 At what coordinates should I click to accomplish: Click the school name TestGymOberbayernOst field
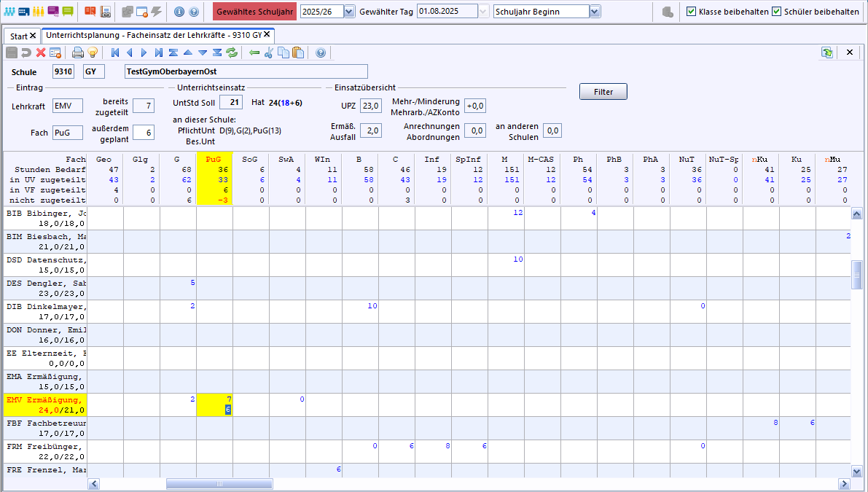[x=246, y=71]
